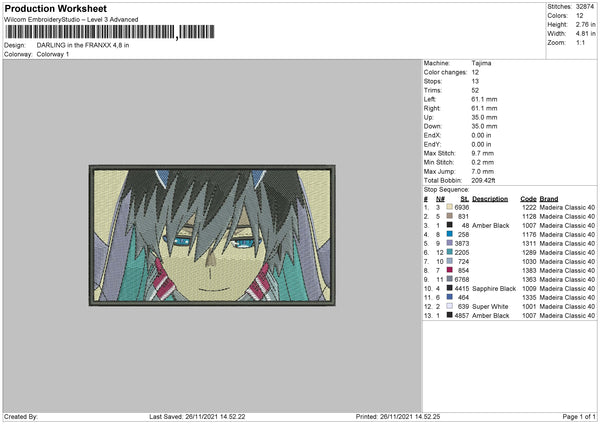The image size is (600, 424).
Task: Click the Last Saved timestamp in footer
Action: click(x=197, y=417)
